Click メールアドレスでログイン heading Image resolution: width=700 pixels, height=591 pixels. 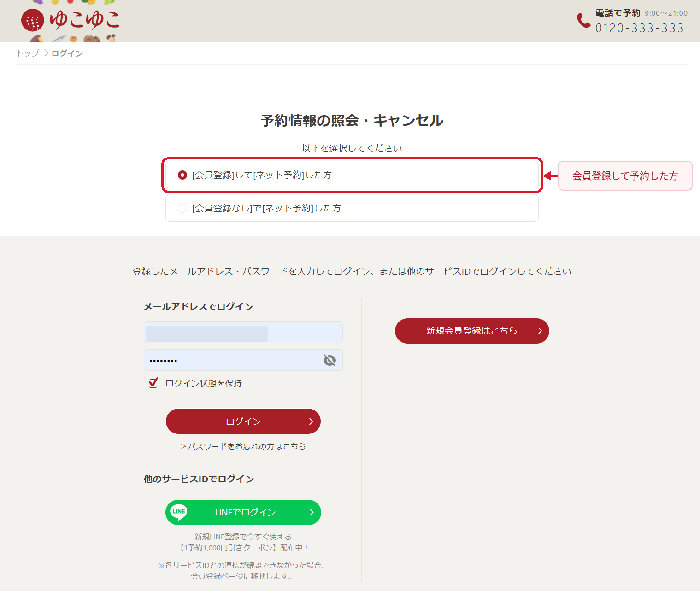[199, 307]
